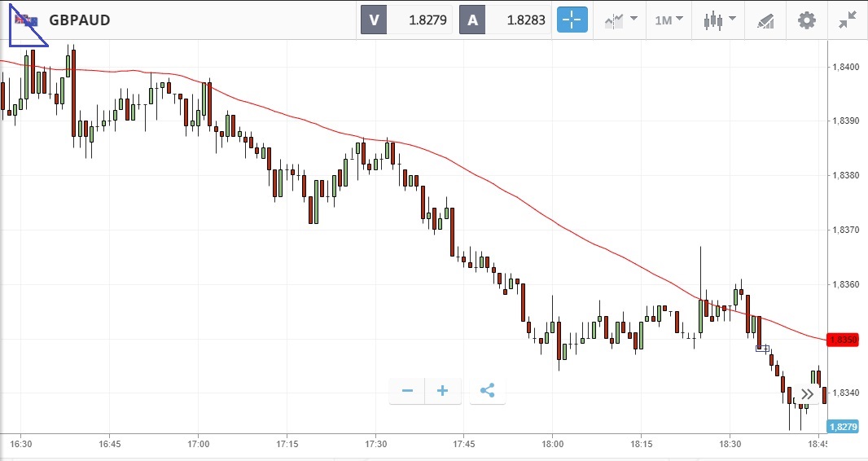The image size is (868, 461).
Task: Click the GBPAUD flag icon
Action: tap(27, 20)
